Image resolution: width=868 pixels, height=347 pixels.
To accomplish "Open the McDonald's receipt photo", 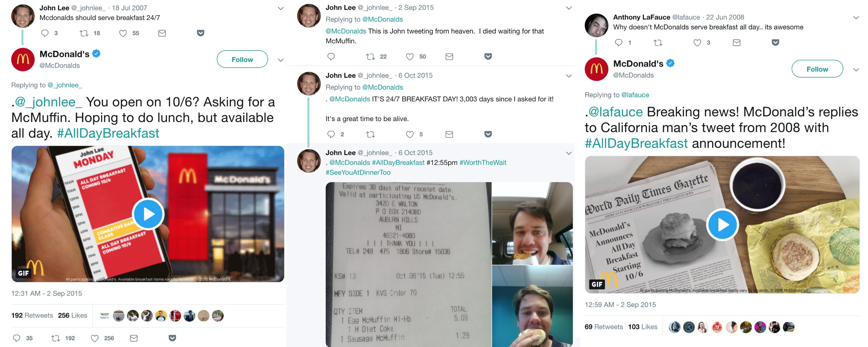I will 408,264.
